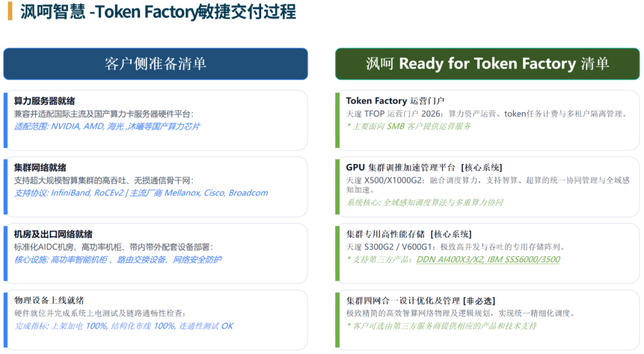Click the green note '客户可选由第三方服务商提供相应的产品和技术支持'

[445, 326]
